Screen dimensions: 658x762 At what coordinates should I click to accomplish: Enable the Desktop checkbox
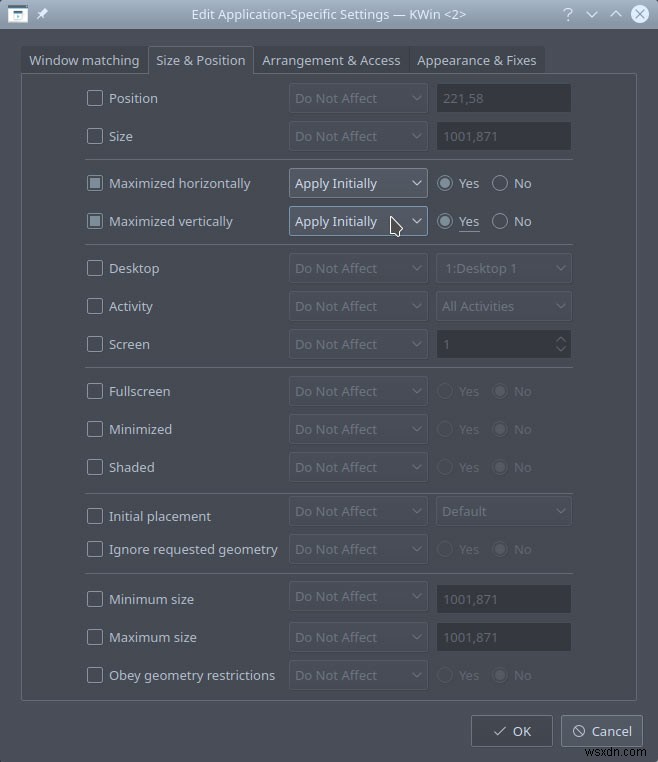[x=95, y=268]
